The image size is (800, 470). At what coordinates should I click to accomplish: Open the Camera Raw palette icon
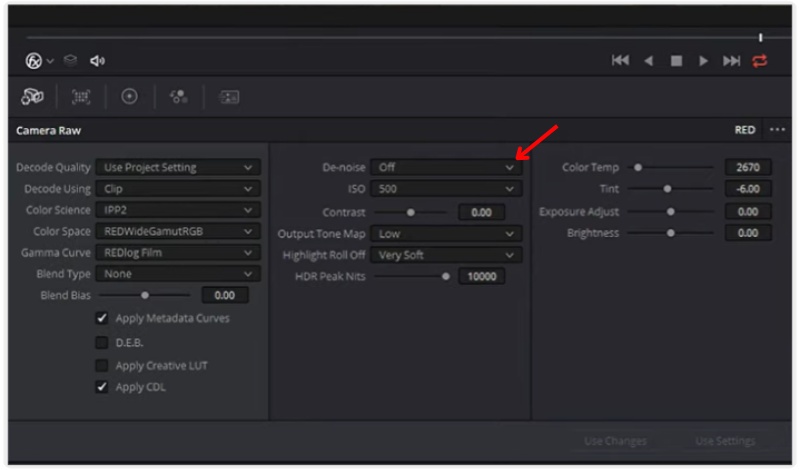31,97
